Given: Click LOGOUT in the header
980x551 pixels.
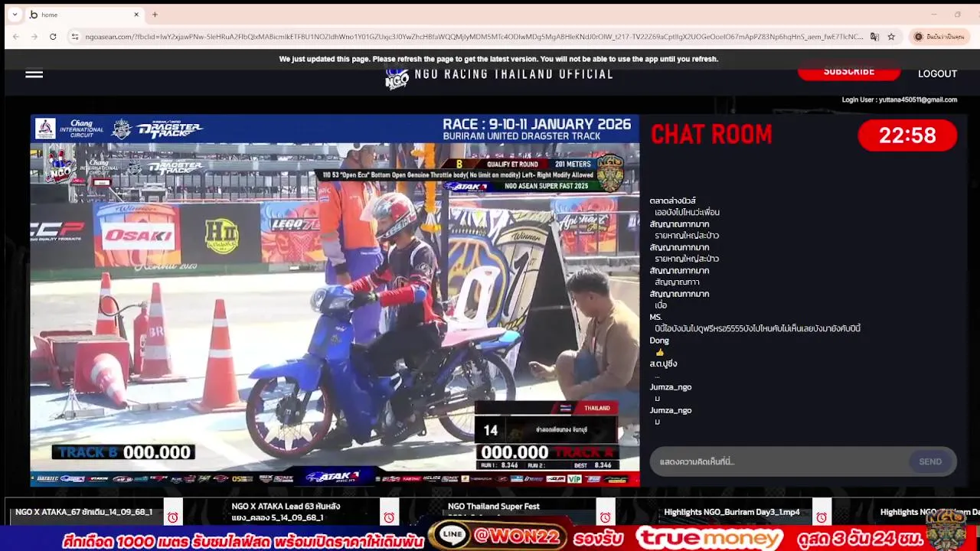Looking at the screenshot, I should click(x=937, y=74).
